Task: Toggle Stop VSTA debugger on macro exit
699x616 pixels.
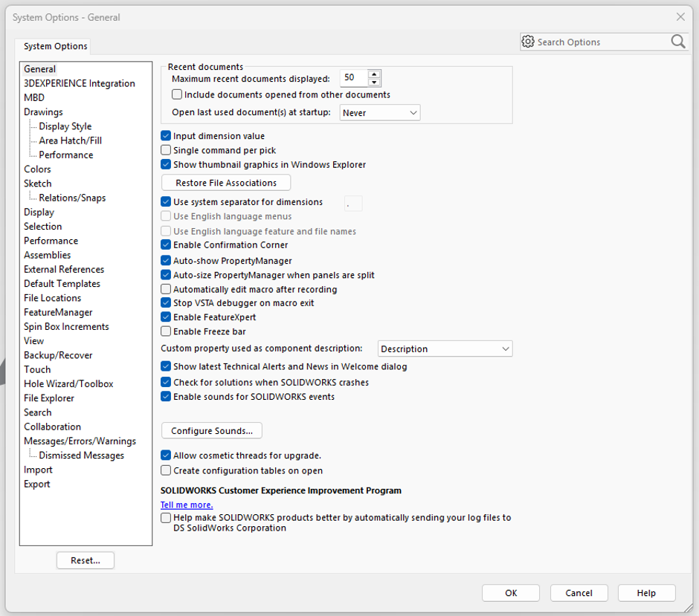Action: 166,303
